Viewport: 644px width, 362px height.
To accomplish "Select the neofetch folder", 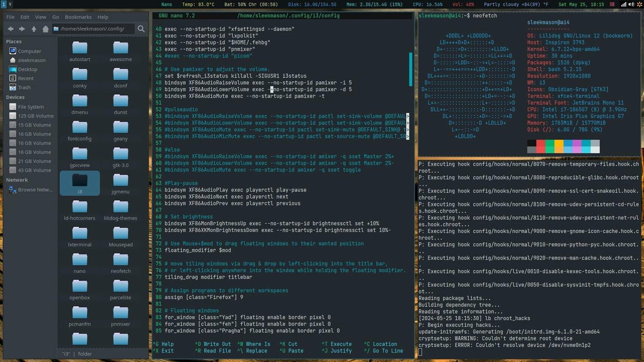I will click(121, 263).
